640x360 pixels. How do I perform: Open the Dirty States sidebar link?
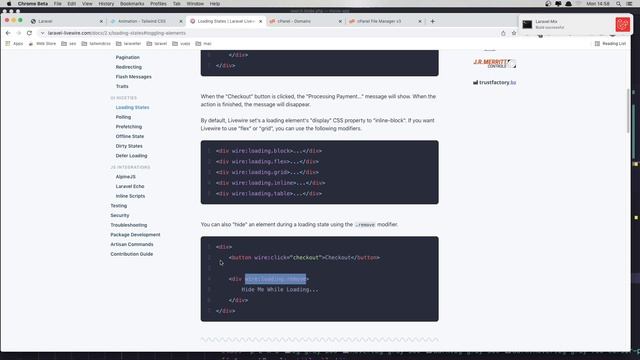point(129,146)
